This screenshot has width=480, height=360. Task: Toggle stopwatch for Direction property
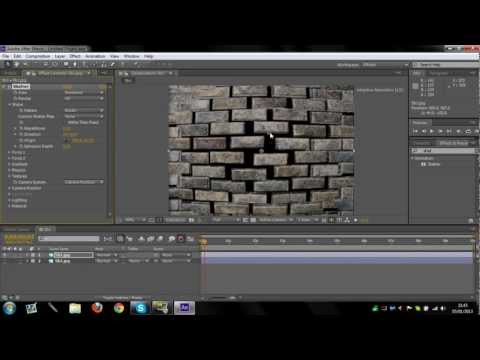pos(21,134)
